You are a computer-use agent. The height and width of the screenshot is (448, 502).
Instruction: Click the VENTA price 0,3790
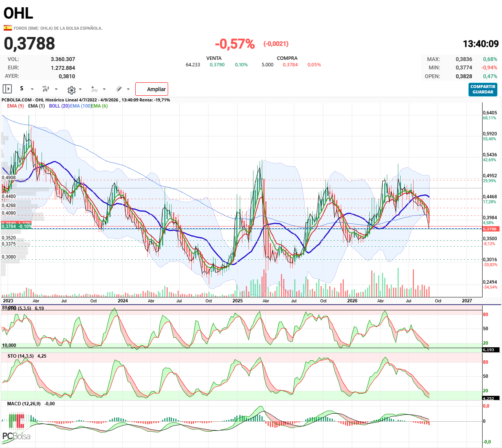[217, 65]
